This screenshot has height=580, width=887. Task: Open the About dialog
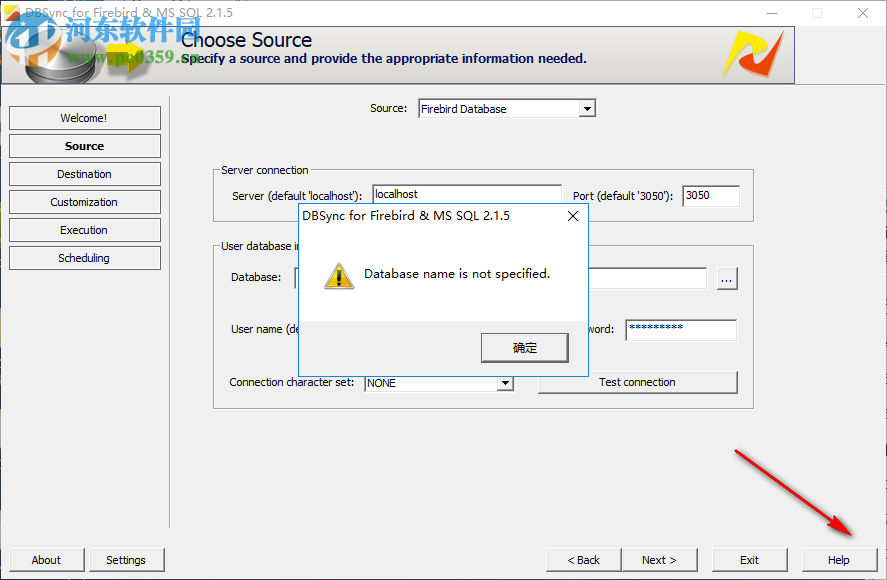click(x=46, y=560)
